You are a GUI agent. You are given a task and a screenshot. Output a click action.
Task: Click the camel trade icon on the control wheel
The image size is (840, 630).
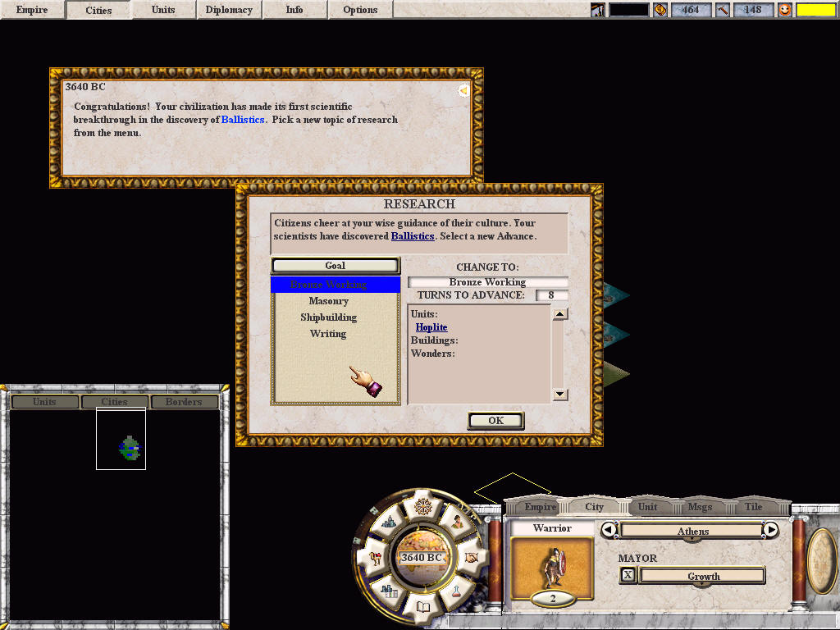pyautogui.click(x=375, y=558)
